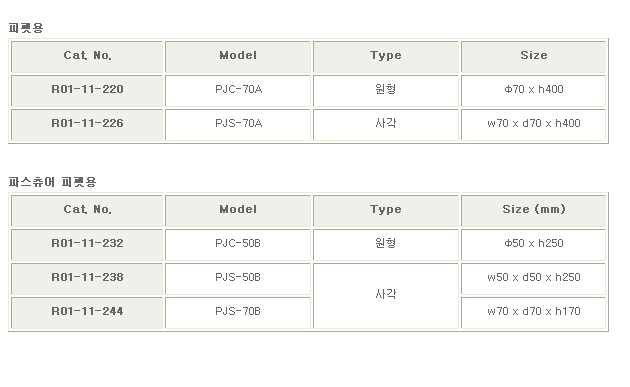Click the R01-11-232 catalog number cell

pos(87,245)
